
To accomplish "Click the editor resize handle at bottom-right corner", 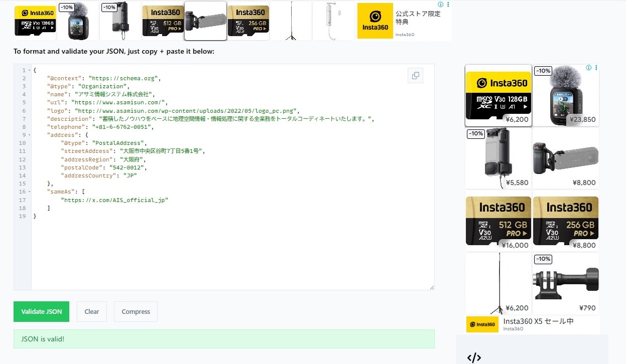I will [x=432, y=287].
